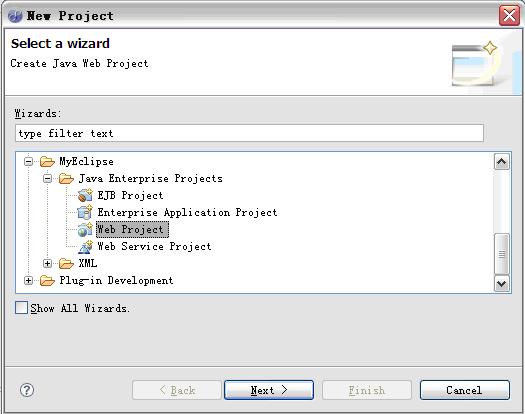The width and height of the screenshot is (525, 414).
Task: Click the Java Enterprise Projects folder icon
Action: (x=66, y=179)
